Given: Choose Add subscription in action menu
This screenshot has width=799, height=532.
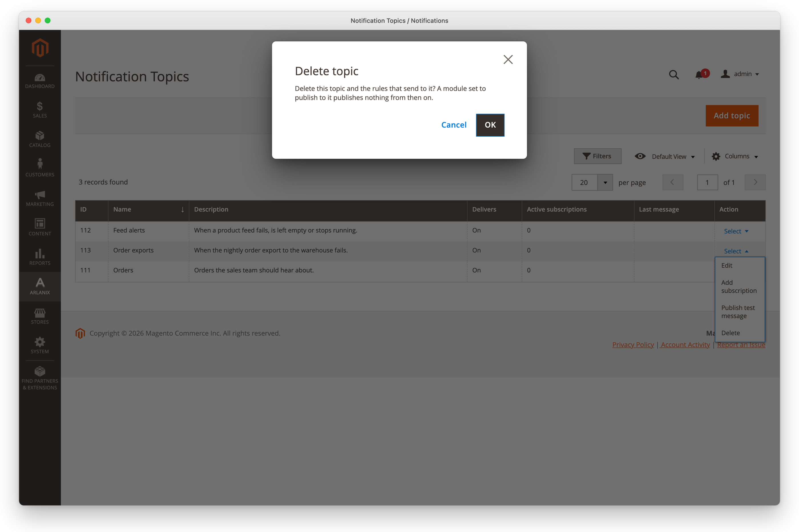Looking at the screenshot, I should (x=738, y=287).
